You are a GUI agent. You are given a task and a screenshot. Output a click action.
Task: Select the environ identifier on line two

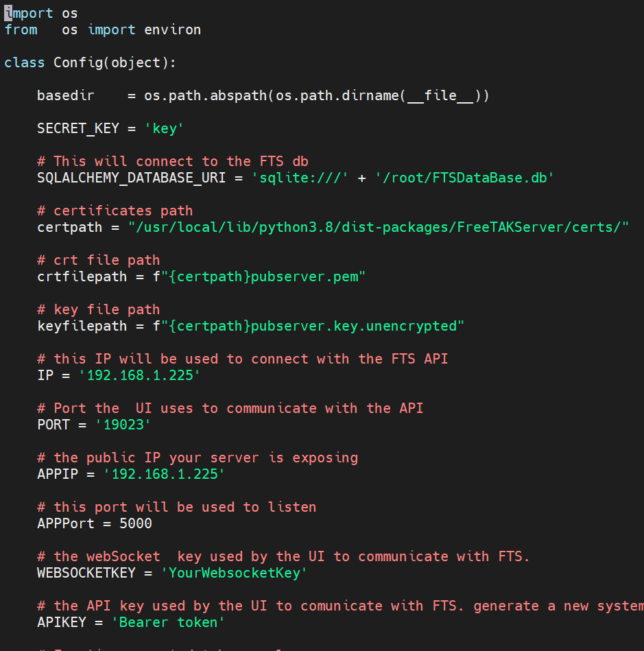point(172,29)
